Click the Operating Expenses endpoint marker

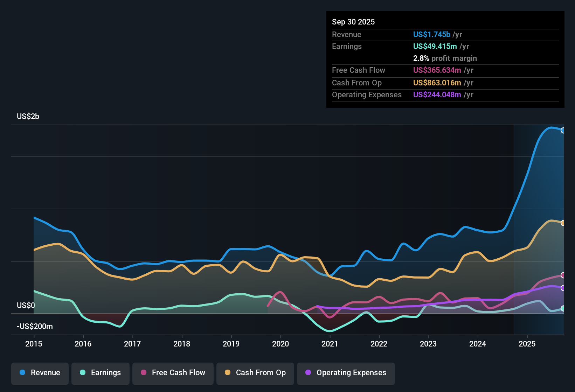563,288
